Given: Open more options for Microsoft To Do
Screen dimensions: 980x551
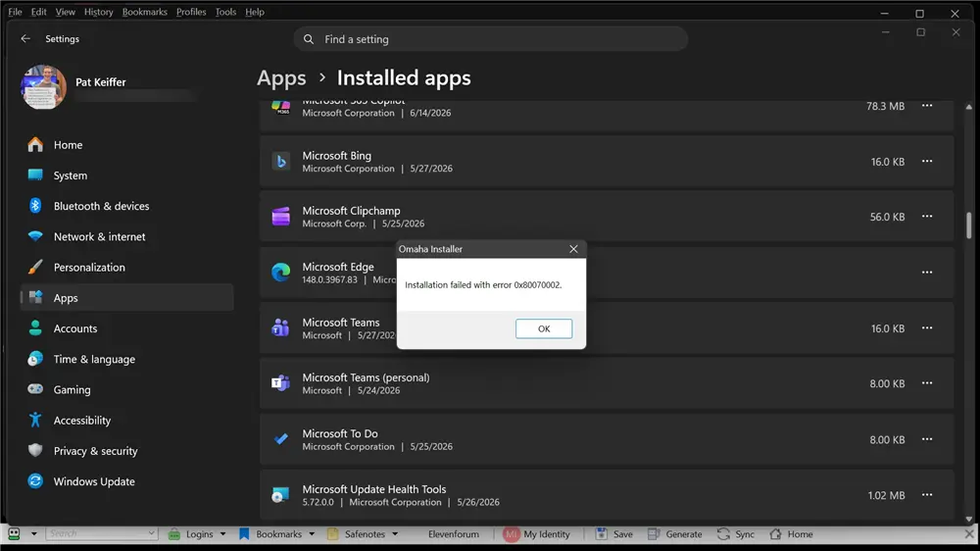Looking at the screenshot, I should point(927,439).
